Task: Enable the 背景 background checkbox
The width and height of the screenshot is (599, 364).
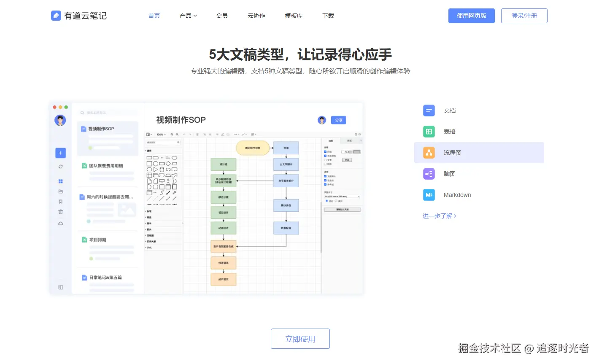Action: (325, 160)
